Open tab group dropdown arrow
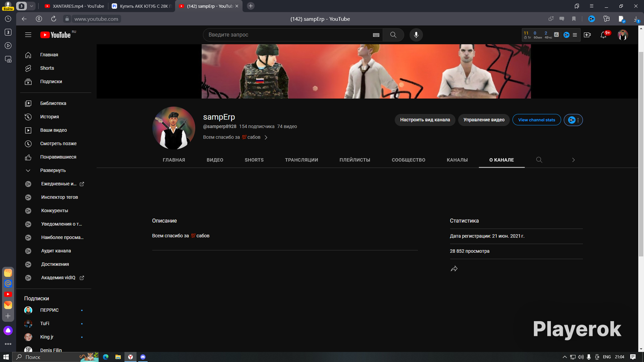The image size is (644, 362). click(32, 6)
